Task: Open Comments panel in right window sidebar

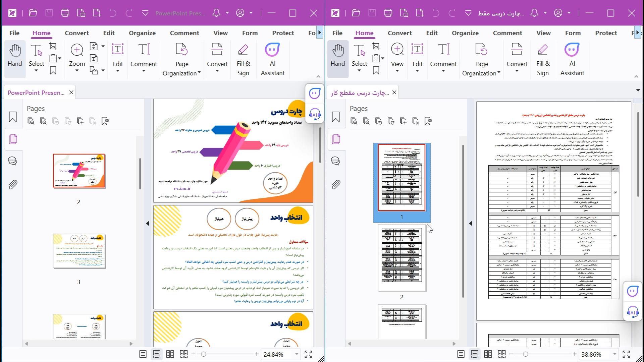Action: [336, 161]
